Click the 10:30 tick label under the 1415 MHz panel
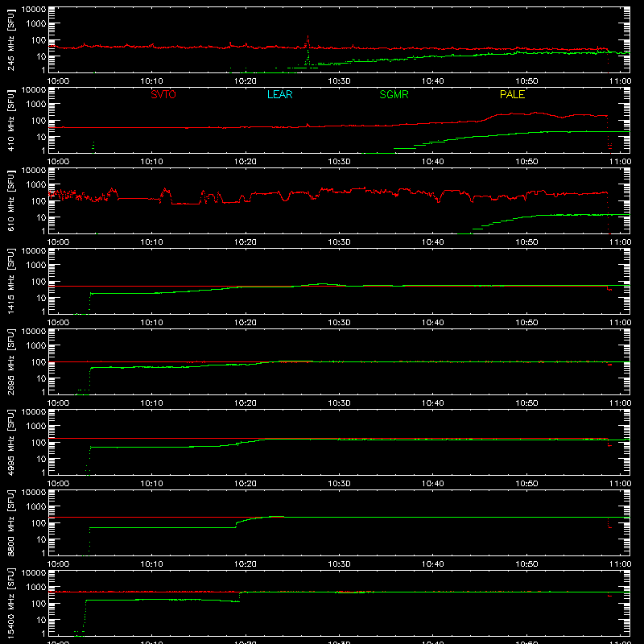The height and width of the screenshot is (644, 644). point(339,323)
